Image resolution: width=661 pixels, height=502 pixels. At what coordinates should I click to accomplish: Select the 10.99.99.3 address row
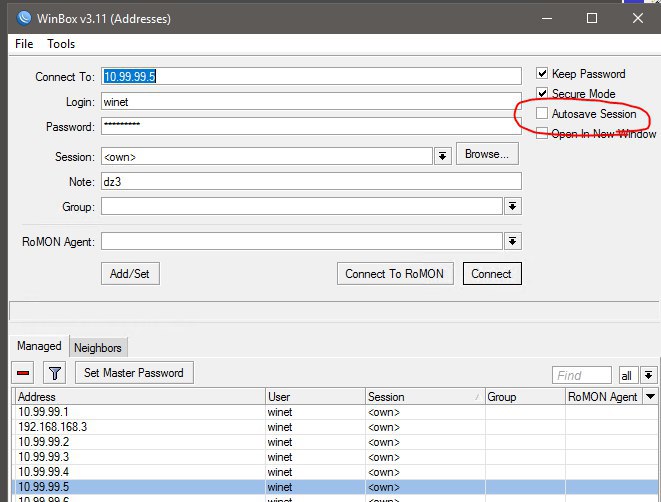(335, 456)
